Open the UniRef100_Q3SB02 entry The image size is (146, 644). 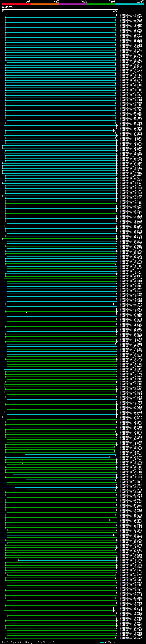[x=131, y=487]
